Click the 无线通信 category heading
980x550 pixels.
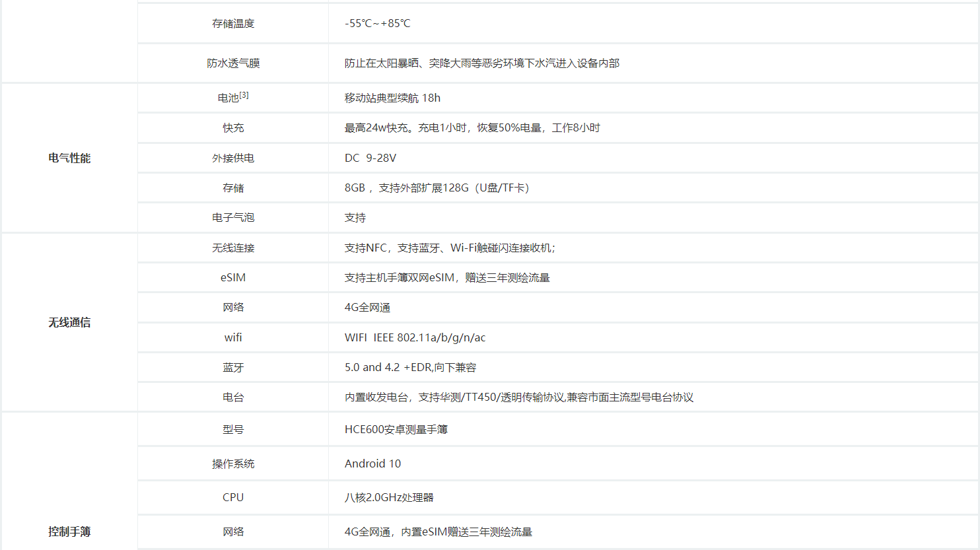point(69,323)
